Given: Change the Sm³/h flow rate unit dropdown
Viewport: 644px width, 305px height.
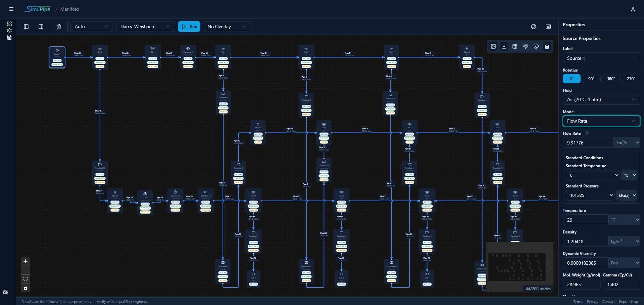Looking at the screenshot, I should (627, 143).
